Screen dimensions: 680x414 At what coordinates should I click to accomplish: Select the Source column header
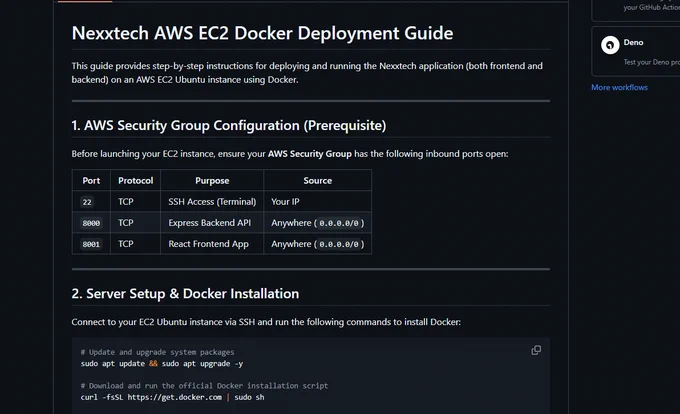click(x=317, y=180)
